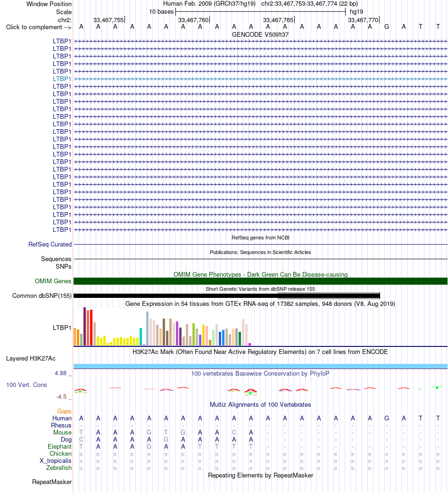Image resolution: width=448 pixels, height=493 pixels.
Task: Click the GTEx Gene Expression track title
Action: 260,304
